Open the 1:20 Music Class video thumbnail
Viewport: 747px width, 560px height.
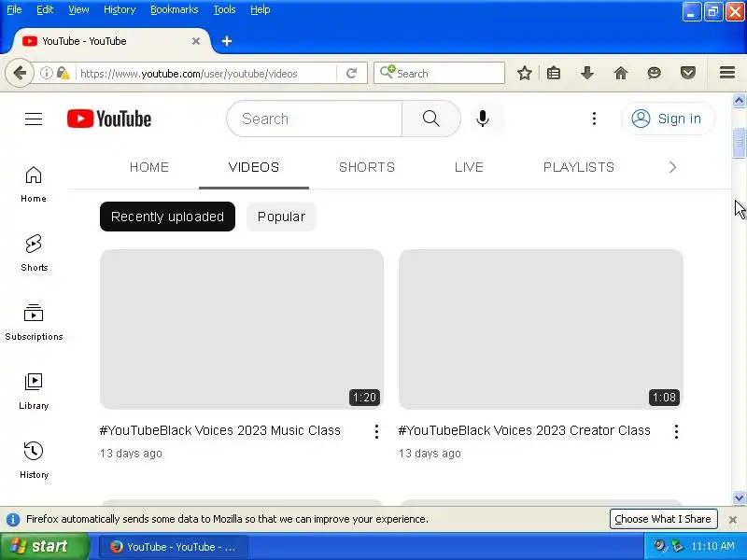click(x=242, y=329)
